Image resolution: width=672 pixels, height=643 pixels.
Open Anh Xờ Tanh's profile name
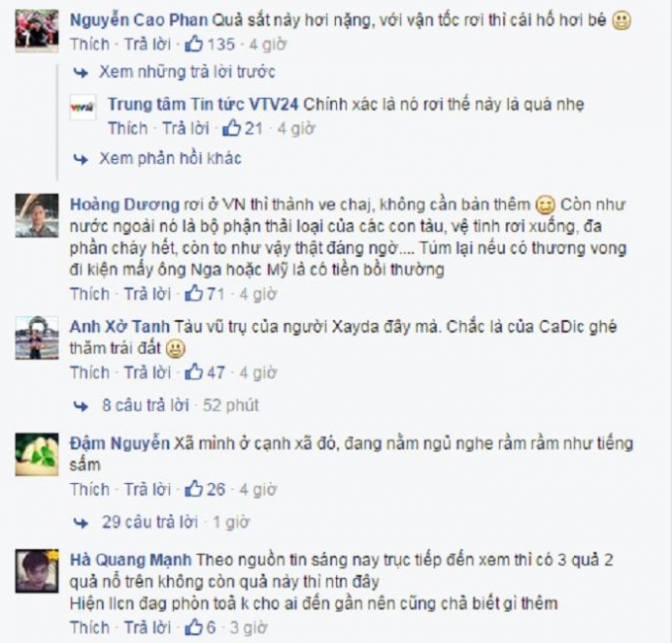(x=120, y=326)
